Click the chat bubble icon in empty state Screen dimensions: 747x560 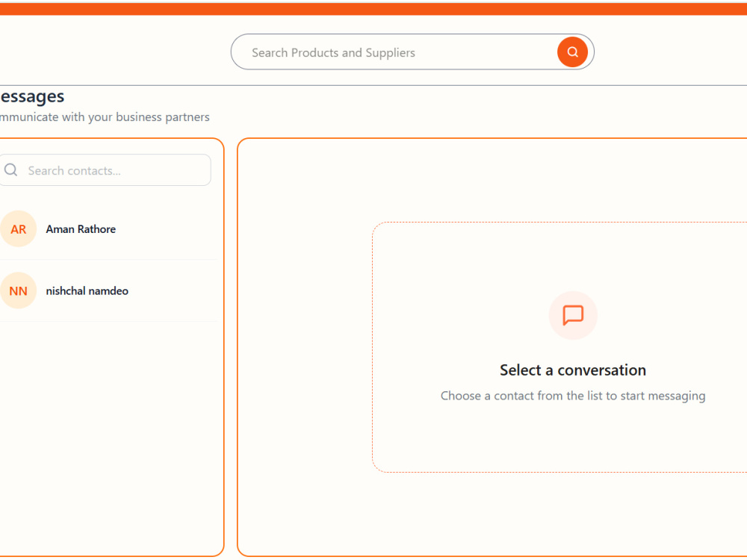[x=573, y=315]
